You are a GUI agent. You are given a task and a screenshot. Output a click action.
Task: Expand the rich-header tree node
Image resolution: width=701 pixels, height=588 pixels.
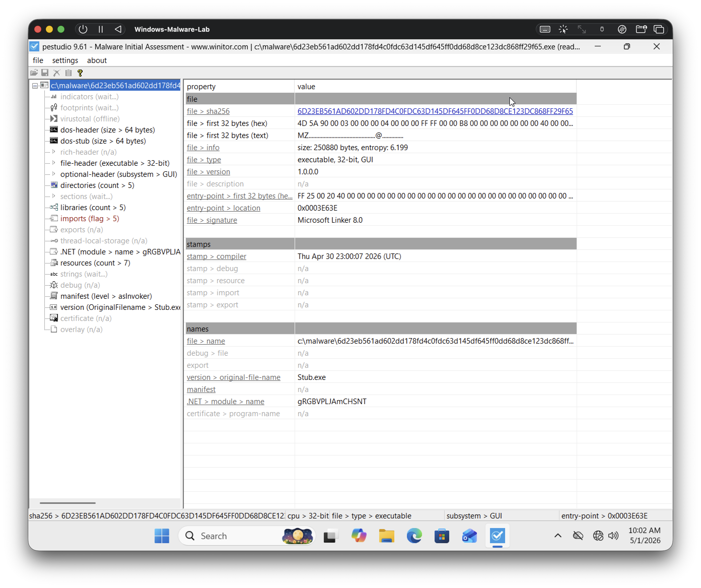54,152
